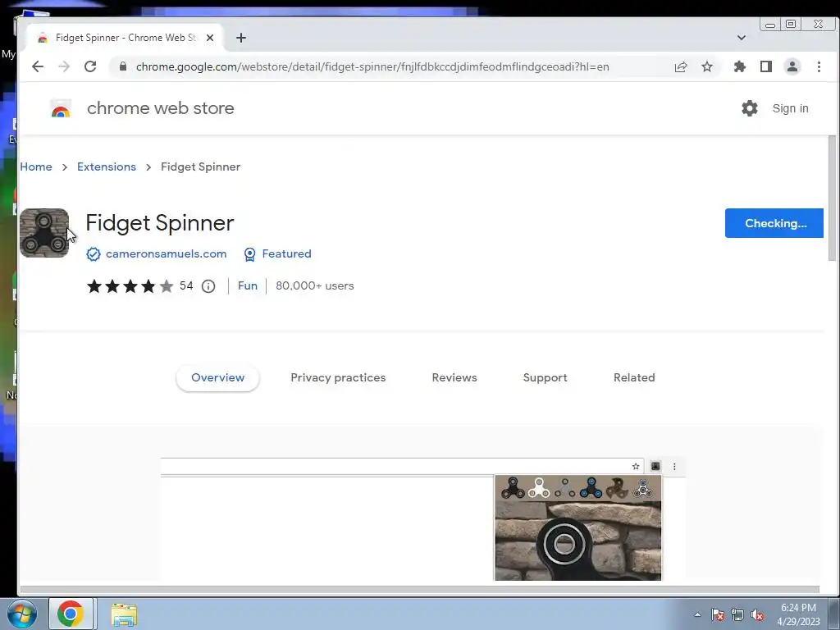Open Chrome's three-dot menu
The width and height of the screenshot is (840, 630).
[x=819, y=66]
